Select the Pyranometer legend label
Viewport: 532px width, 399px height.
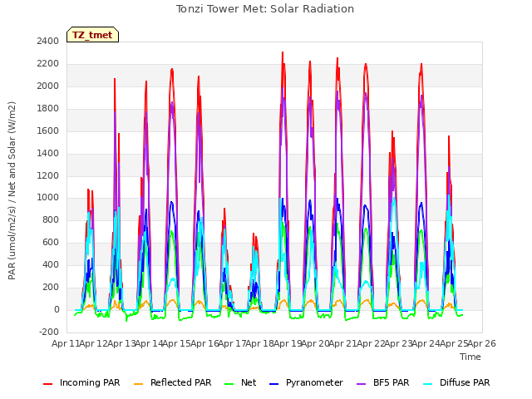(x=314, y=382)
